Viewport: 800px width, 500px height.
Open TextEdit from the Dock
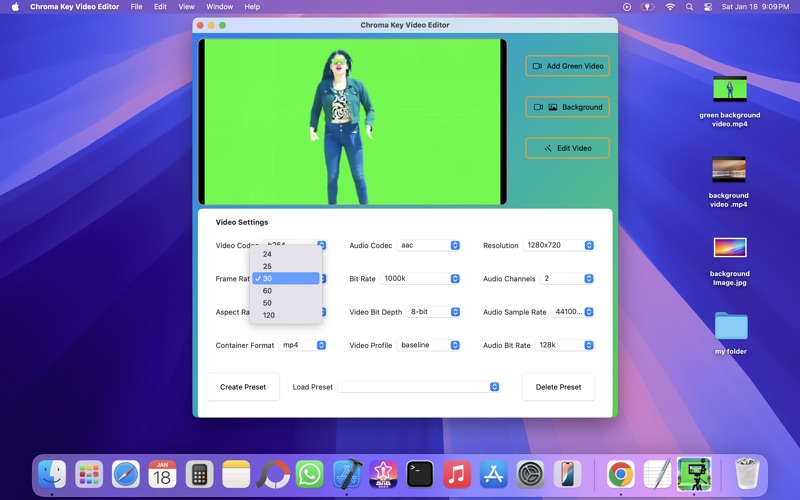[x=657, y=474]
